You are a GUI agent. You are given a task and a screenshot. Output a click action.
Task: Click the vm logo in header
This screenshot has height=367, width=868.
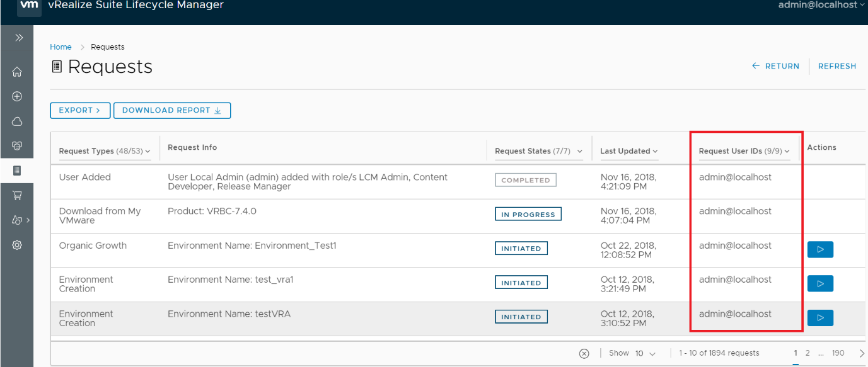tap(29, 6)
